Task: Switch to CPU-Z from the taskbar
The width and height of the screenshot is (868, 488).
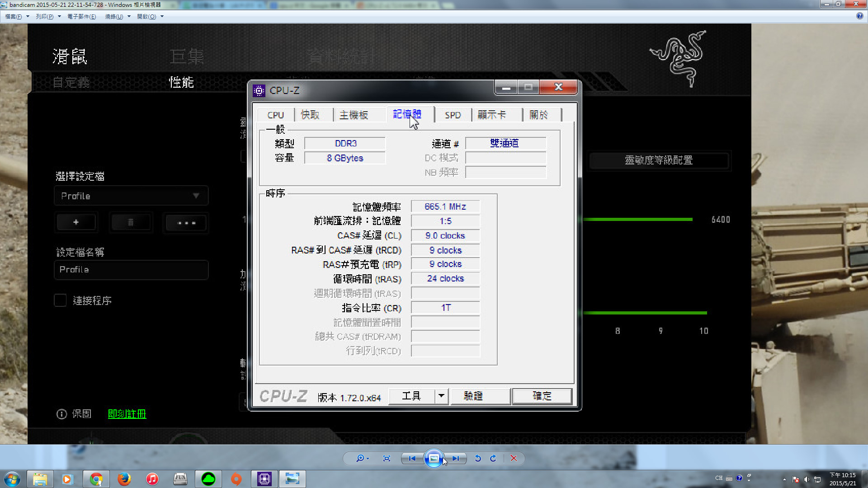Action: tap(264, 479)
